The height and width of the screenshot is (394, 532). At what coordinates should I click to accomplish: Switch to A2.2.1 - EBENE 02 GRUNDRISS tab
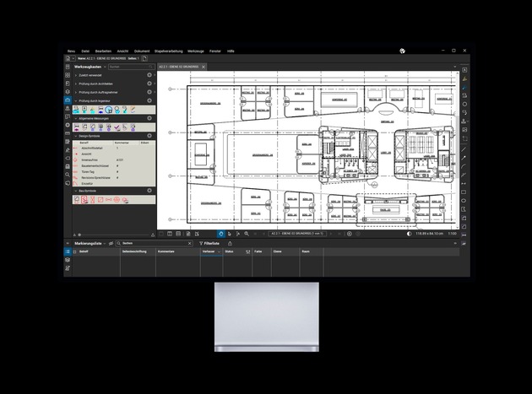[176, 66]
